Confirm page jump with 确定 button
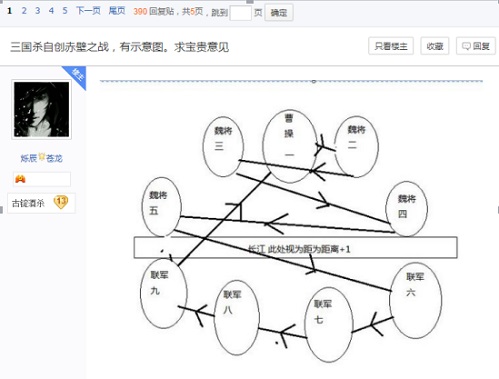The width and height of the screenshot is (499, 379). tap(279, 13)
